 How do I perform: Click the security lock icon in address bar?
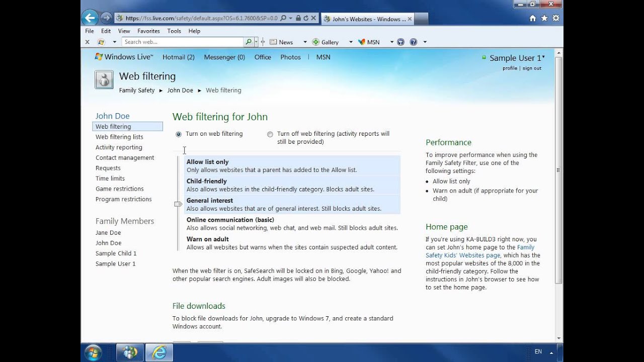pos(298,19)
